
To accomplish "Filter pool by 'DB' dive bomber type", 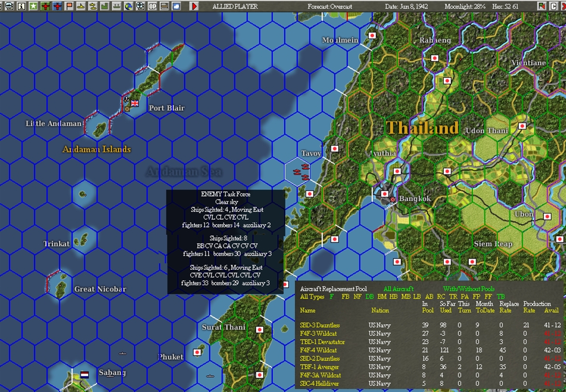I will click(369, 297).
